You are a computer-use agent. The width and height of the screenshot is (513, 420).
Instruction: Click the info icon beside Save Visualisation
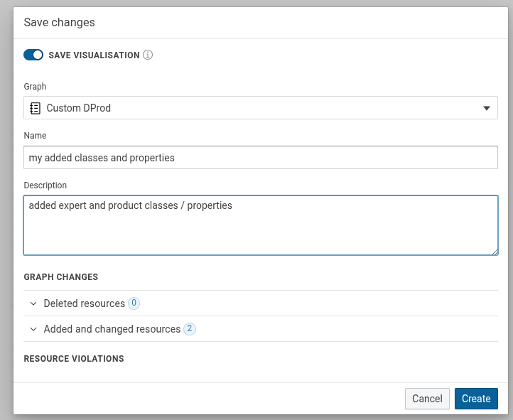[x=148, y=55]
